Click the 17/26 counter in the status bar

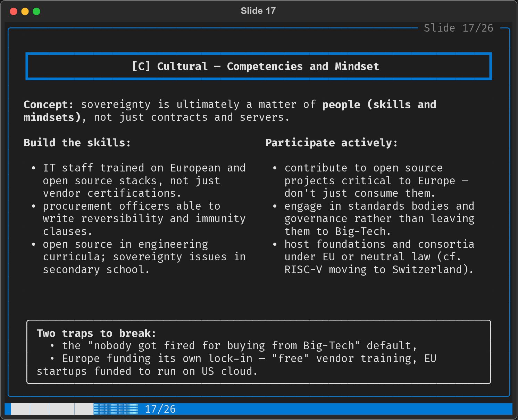point(160,409)
